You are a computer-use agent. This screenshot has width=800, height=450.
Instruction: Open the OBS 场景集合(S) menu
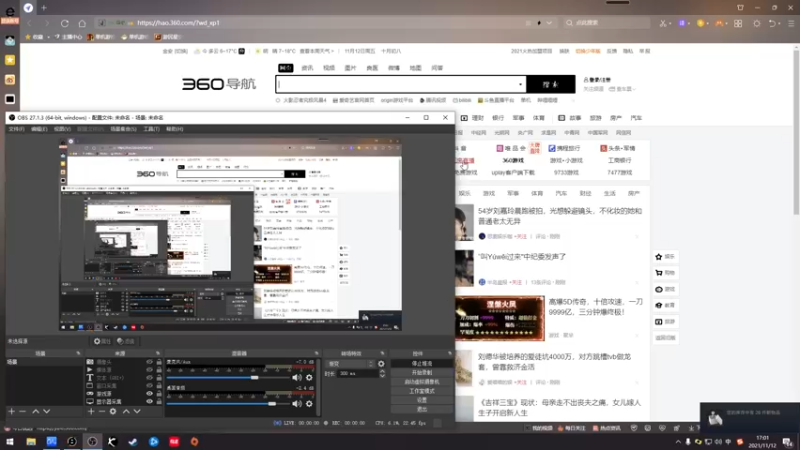pos(123,129)
